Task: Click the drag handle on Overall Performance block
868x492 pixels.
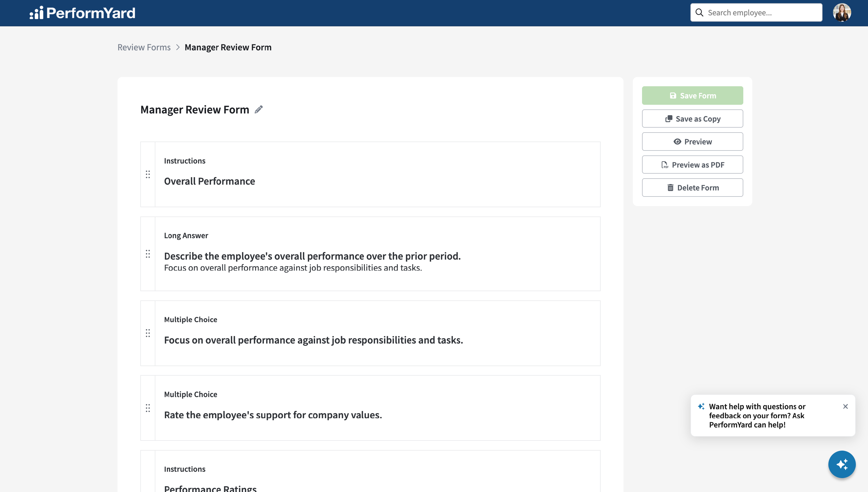Action: click(148, 174)
